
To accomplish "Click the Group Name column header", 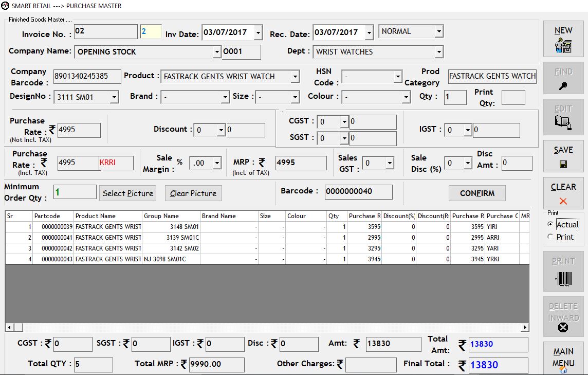I will [x=171, y=216].
